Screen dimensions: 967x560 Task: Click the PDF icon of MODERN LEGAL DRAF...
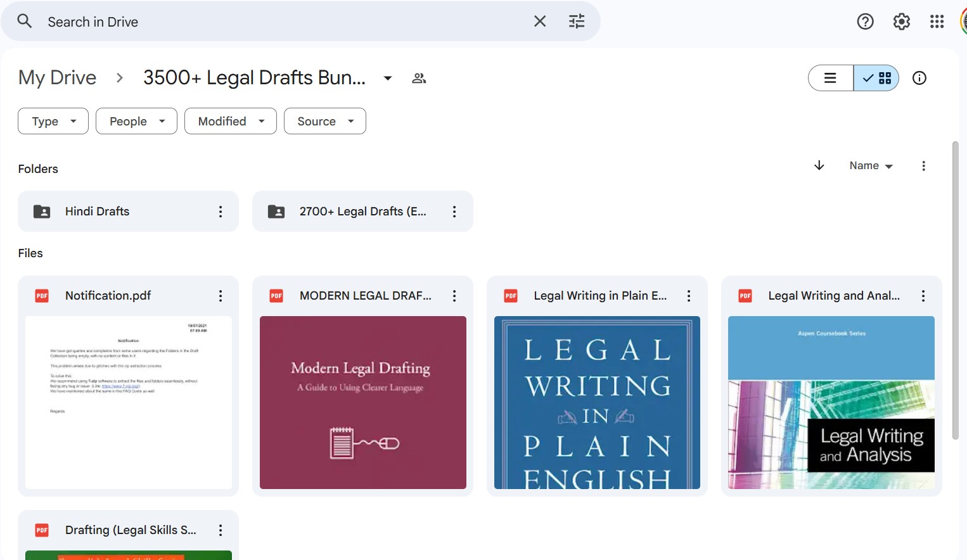[276, 296]
